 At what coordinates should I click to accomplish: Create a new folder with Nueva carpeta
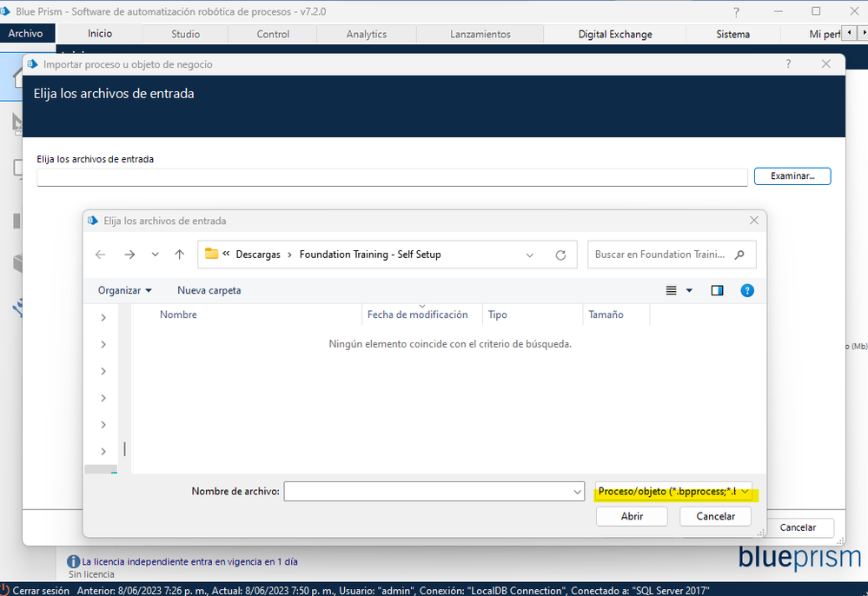point(209,290)
